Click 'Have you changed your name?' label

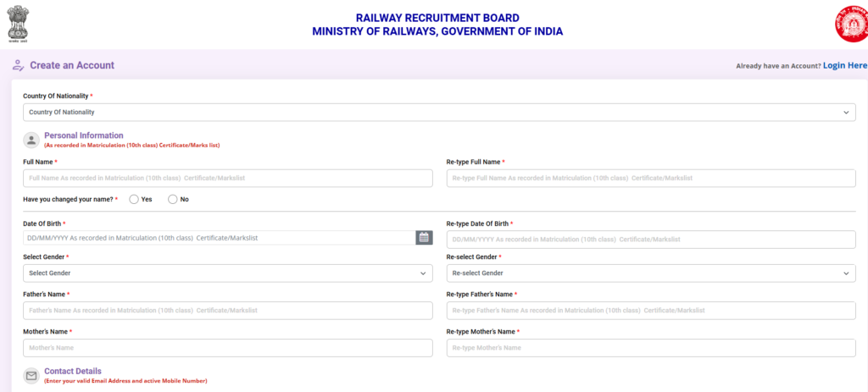point(68,199)
